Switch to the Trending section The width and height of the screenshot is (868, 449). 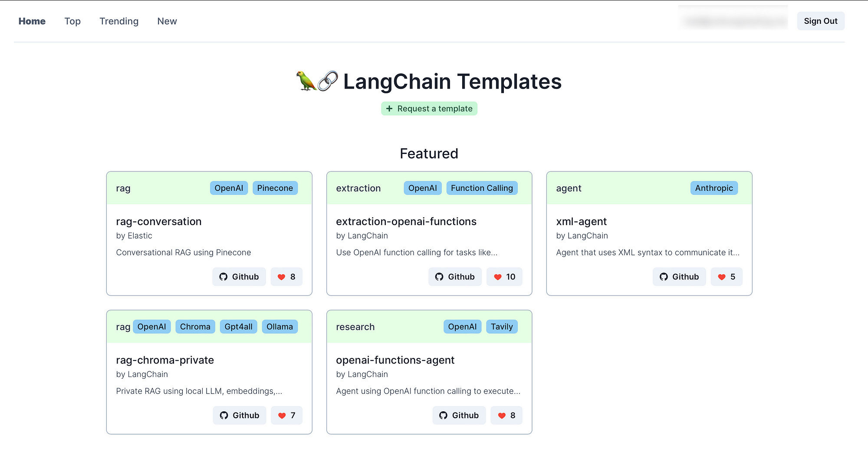(x=118, y=21)
